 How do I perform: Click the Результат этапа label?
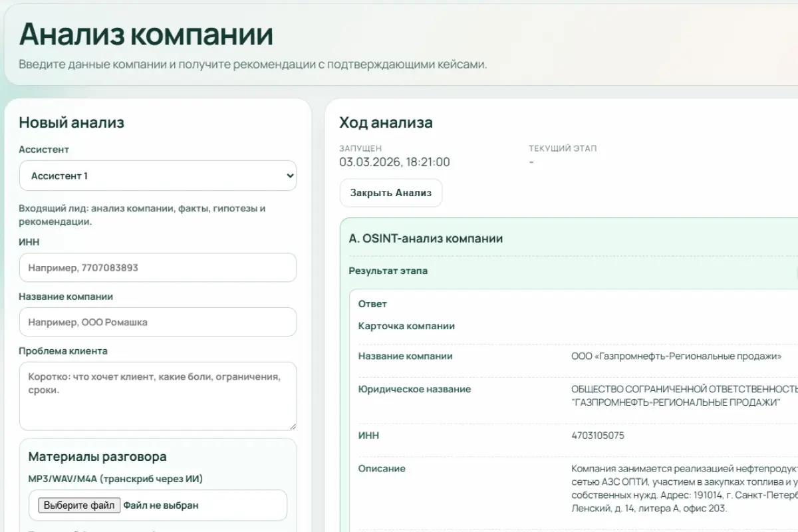click(388, 271)
